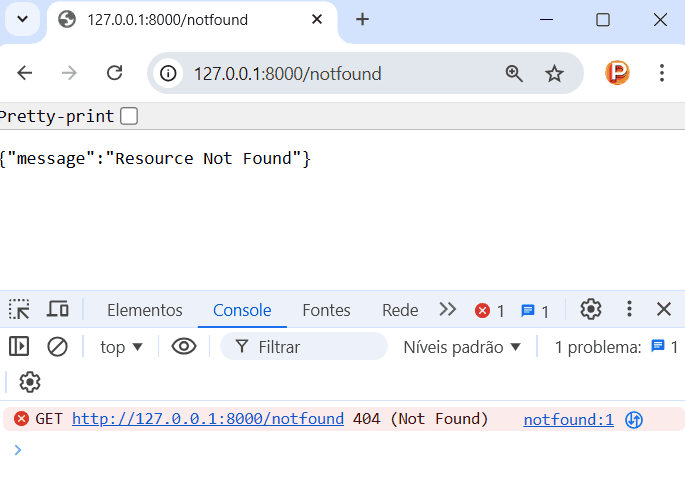Show the console sidebar panel
This screenshot has height=493, width=685.
tap(19, 347)
